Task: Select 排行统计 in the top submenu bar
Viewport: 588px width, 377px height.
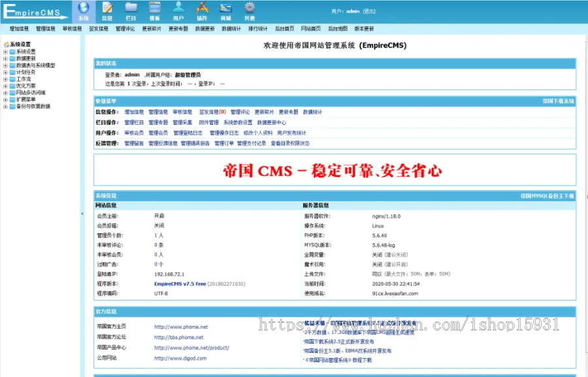Action: pyautogui.click(x=258, y=29)
